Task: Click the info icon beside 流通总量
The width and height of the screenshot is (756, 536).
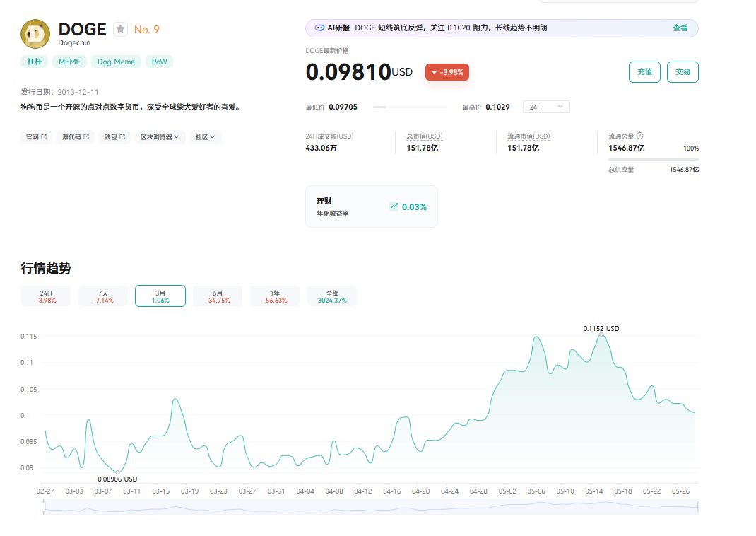Action: [x=640, y=136]
